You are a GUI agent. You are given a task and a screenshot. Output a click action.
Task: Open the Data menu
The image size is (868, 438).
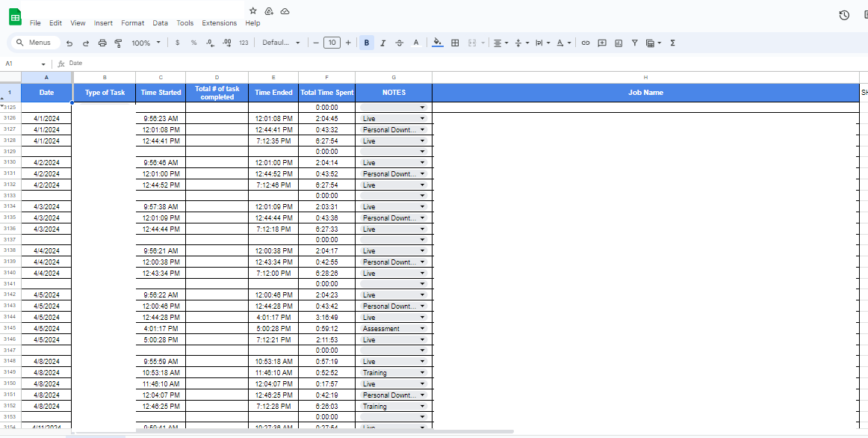161,23
